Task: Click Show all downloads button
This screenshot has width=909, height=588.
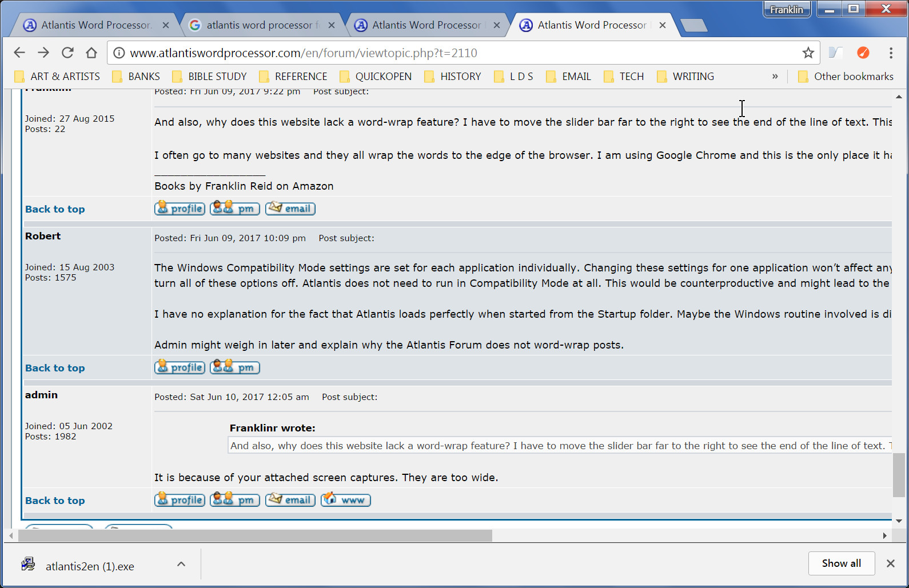Action: point(841,563)
